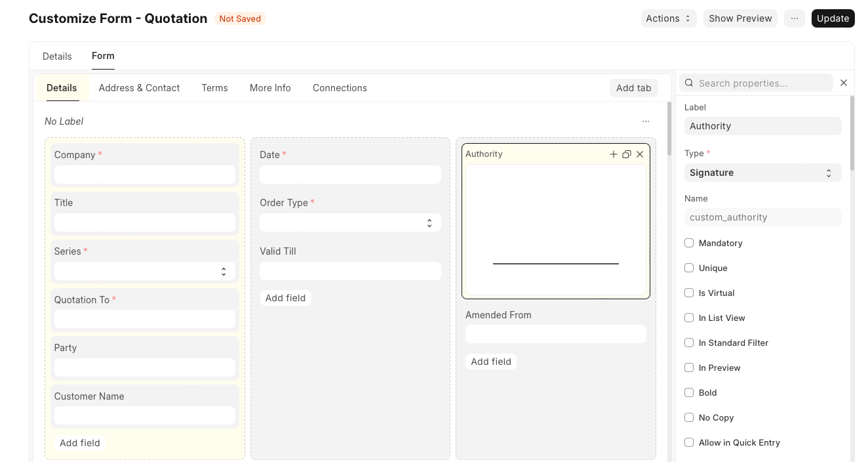Expand the Actions dropdown menu

(667, 18)
